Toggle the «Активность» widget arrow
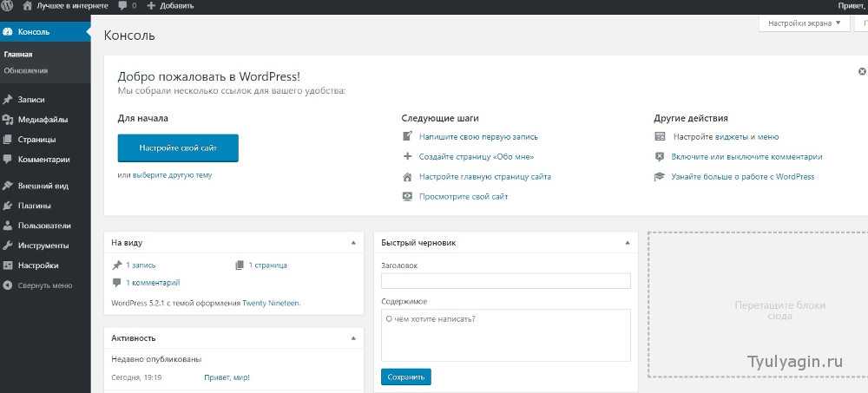This screenshot has width=868, height=393. tap(352, 337)
